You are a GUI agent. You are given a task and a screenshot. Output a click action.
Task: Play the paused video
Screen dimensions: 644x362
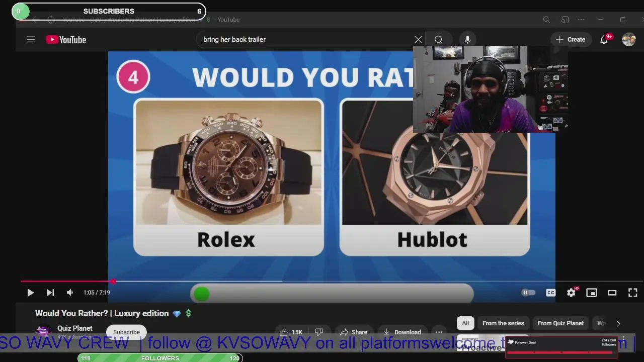point(30,293)
